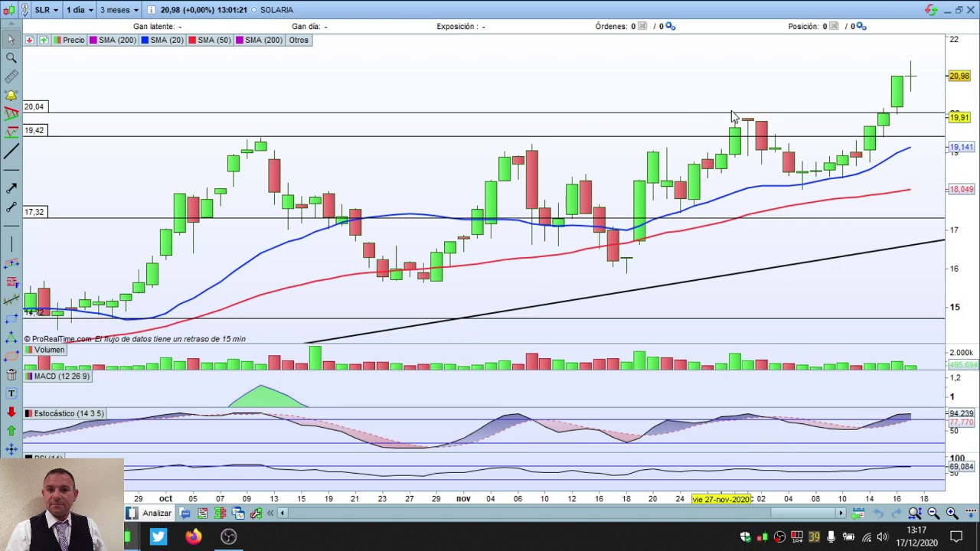The width and height of the screenshot is (980, 551).
Task: Select the SMA (20) indicator tab
Action: pyautogui.click(x=162, y=40)
